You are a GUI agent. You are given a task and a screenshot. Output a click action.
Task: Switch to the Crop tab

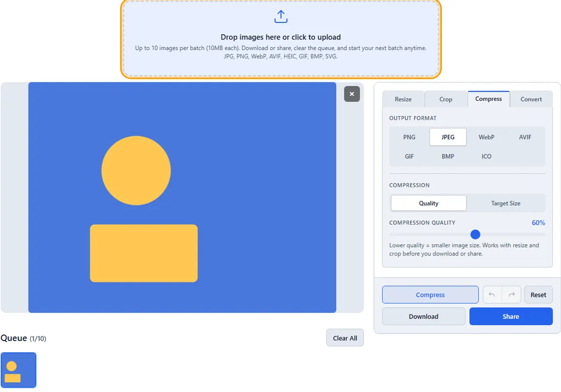tap(446, 99)
